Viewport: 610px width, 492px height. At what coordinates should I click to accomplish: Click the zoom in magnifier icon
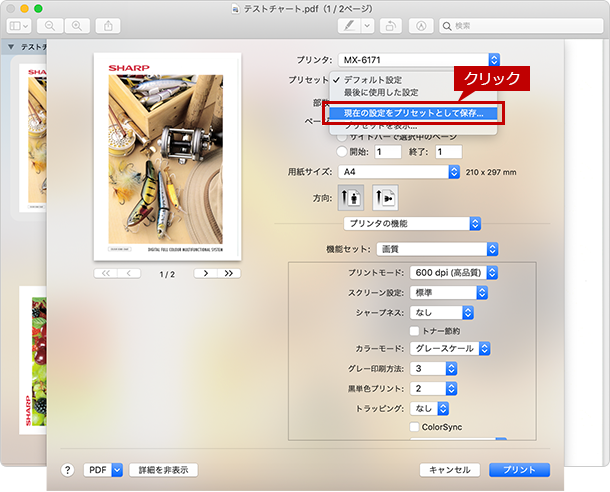(77, 26)
